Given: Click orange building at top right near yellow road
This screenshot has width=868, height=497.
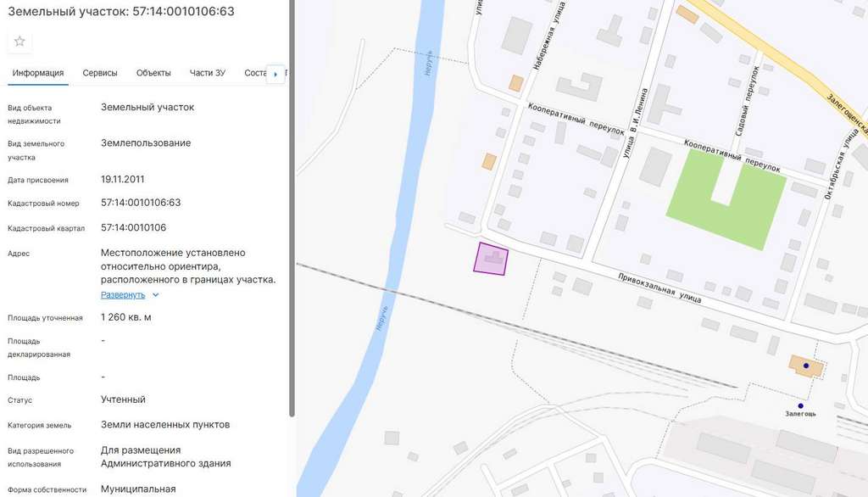Looking at the screenshot, I should click(687, 14).
